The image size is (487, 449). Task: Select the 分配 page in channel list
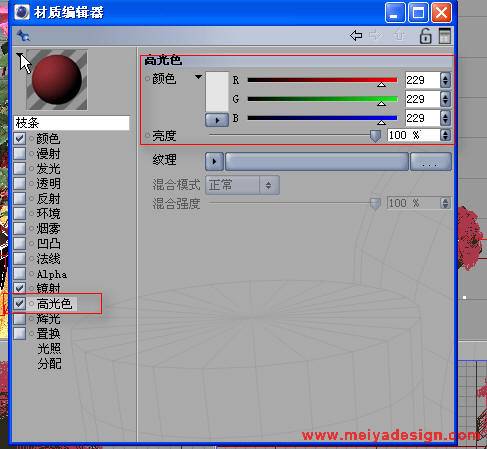(49, 364)
